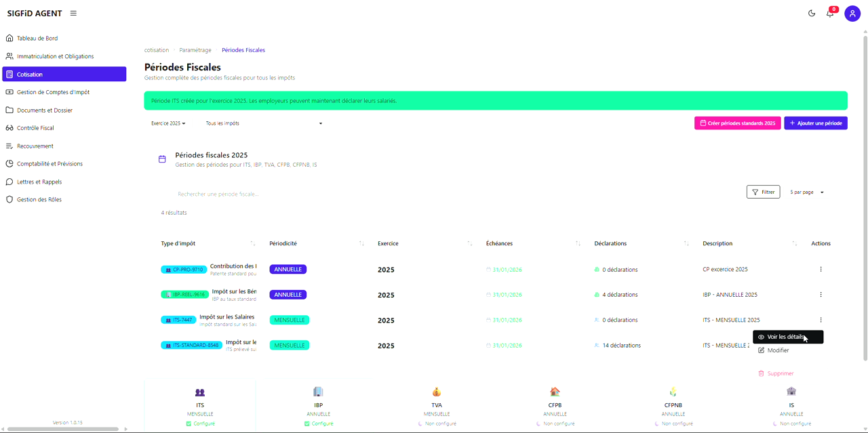Open the notifications bell showing 0 alerts
Viewport: 868px width, 433px height.
click(x=829, y=14)
